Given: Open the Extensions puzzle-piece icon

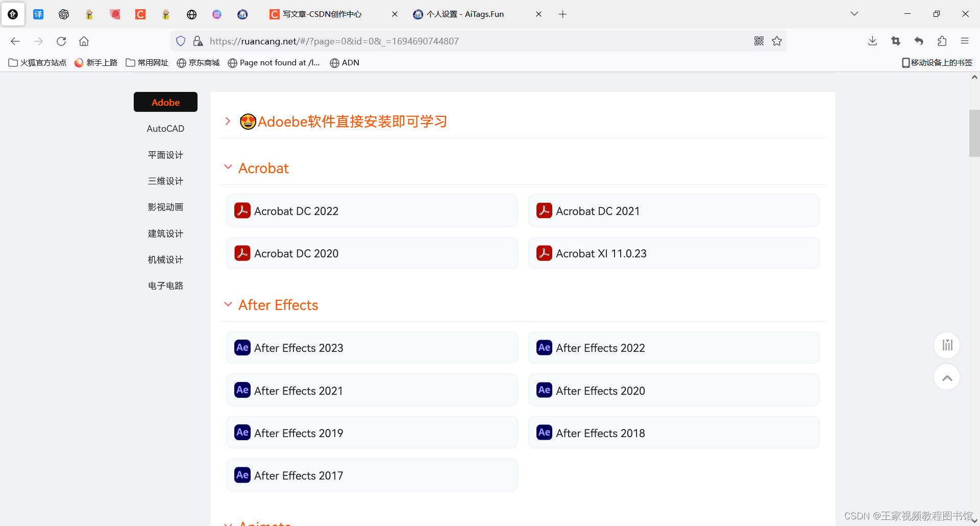Looking at the screenshot, I should (942, 41).
